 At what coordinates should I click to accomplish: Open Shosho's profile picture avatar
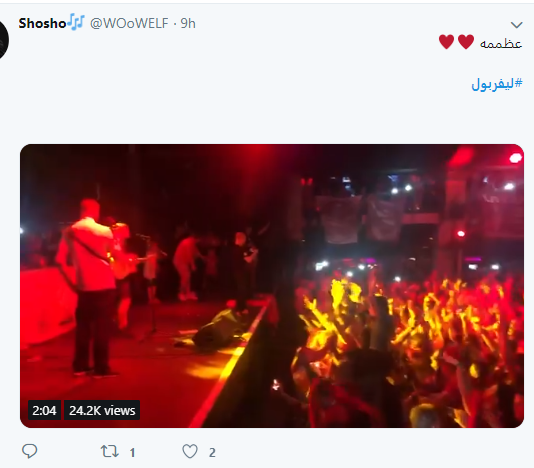(x=3, y=40)
